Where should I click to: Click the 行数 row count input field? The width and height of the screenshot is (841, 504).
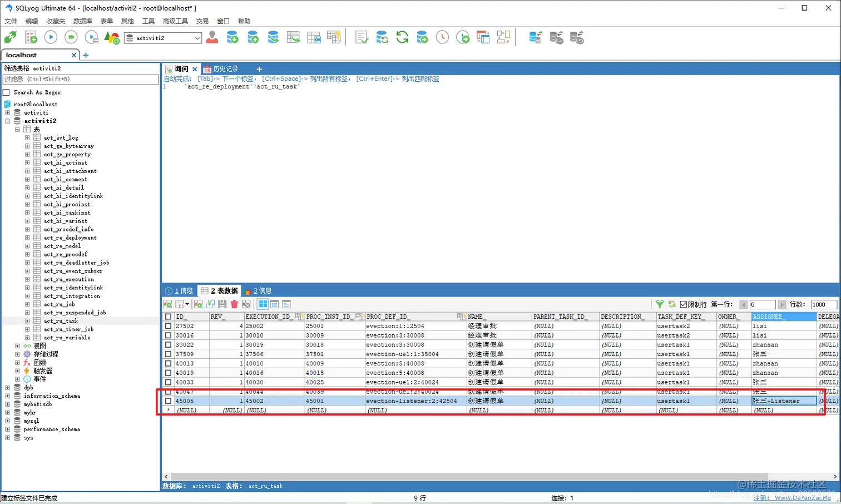pos(824,305)
